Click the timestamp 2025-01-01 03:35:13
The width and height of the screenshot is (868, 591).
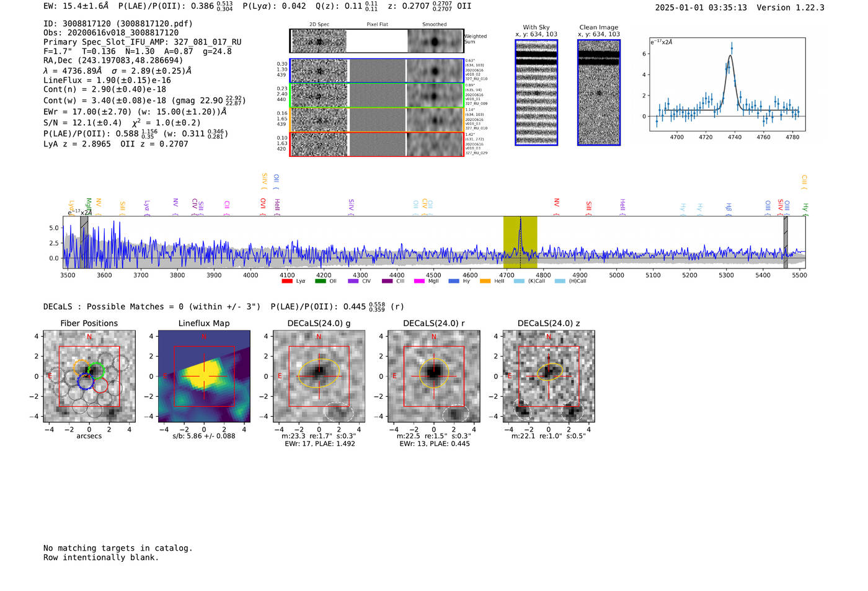point(701,7)
